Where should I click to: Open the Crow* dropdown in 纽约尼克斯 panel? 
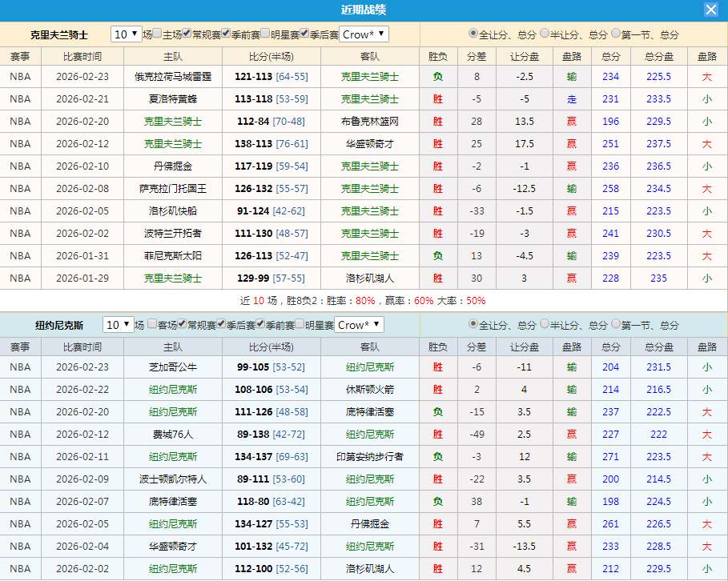(x=359, y=325)
